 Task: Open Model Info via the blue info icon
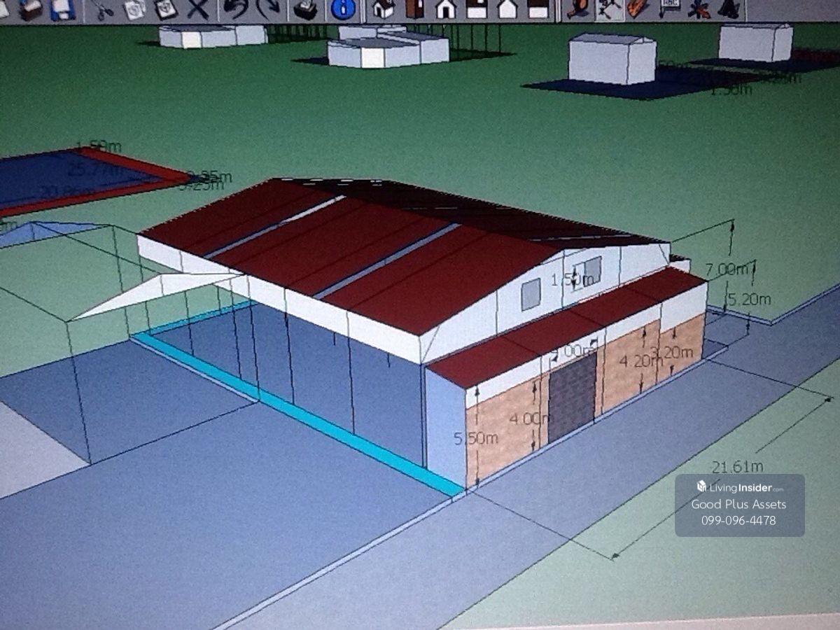343,9
